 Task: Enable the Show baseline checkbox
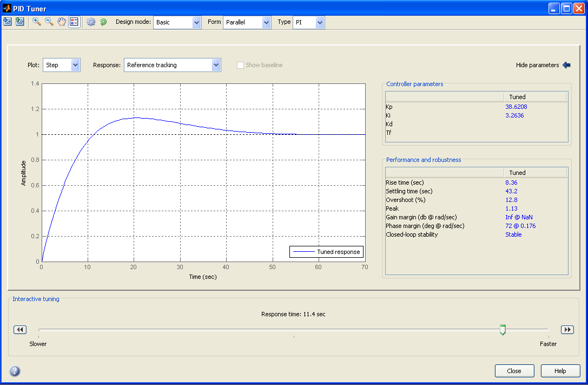coord(240,66)
